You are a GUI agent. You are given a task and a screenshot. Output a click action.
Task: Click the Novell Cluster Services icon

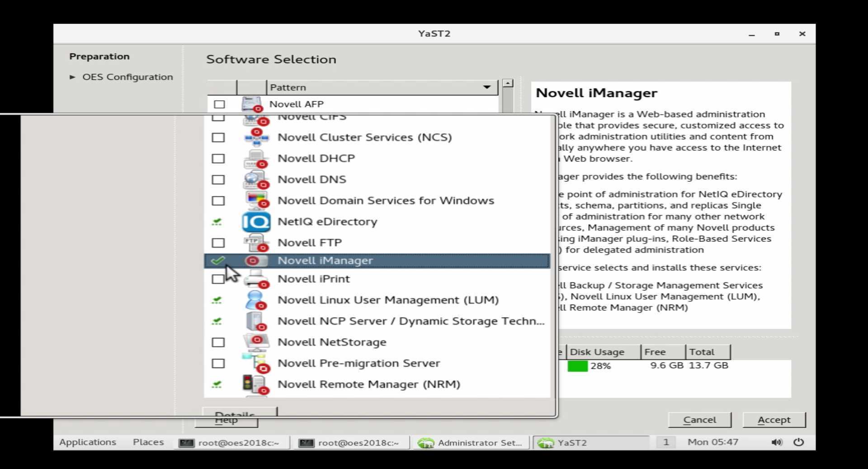point(256,137)
